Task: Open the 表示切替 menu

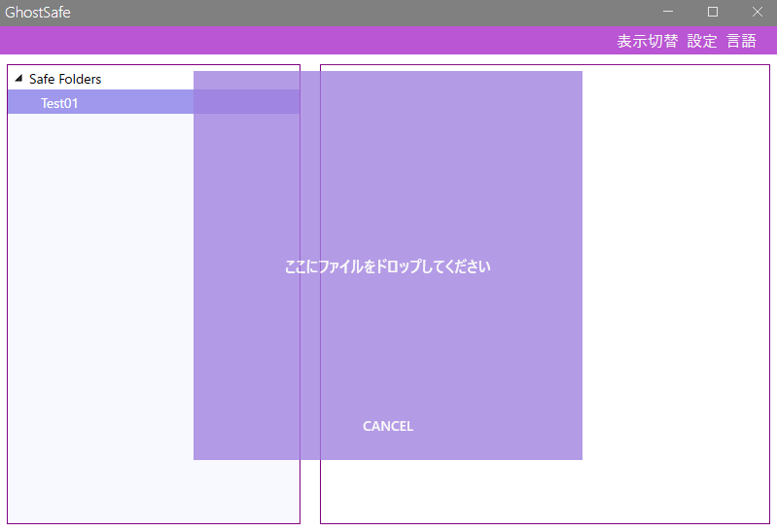Action: (x=647, y=41)
